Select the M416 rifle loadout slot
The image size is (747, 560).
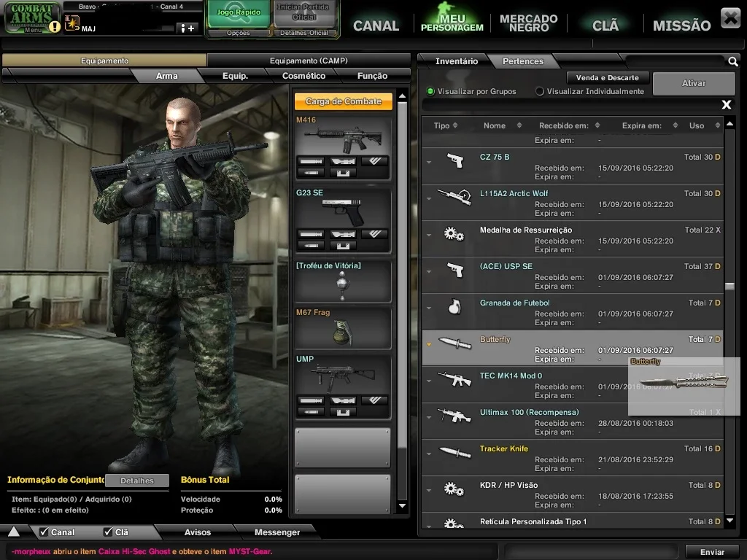click(x=343, y=147)
